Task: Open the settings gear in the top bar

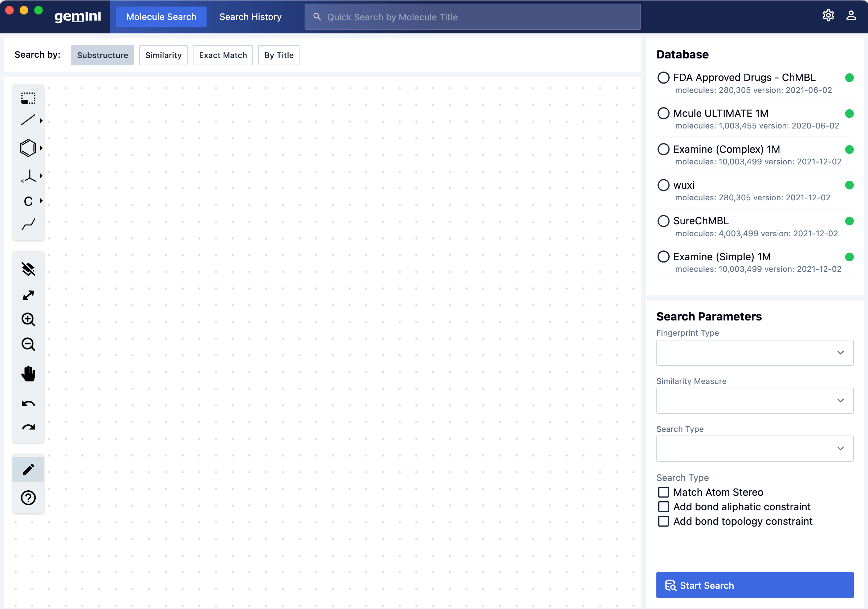Action: point(828,15)
